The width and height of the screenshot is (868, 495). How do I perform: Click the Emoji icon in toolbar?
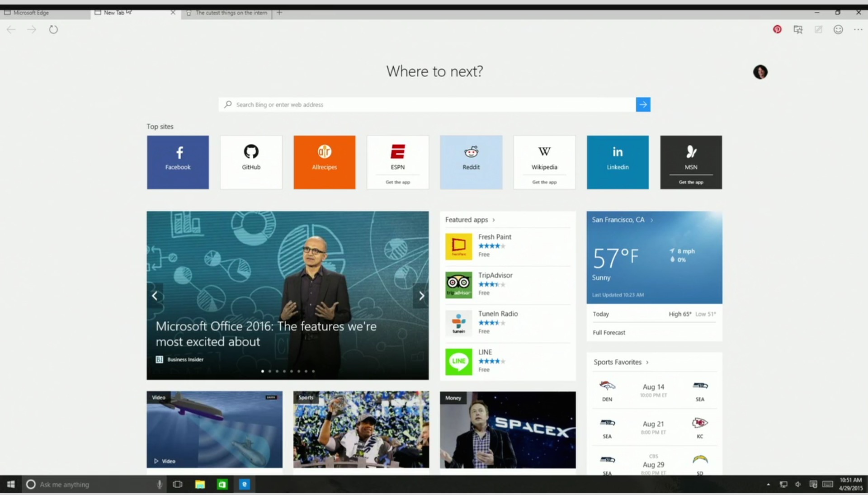tap(838, 29)
